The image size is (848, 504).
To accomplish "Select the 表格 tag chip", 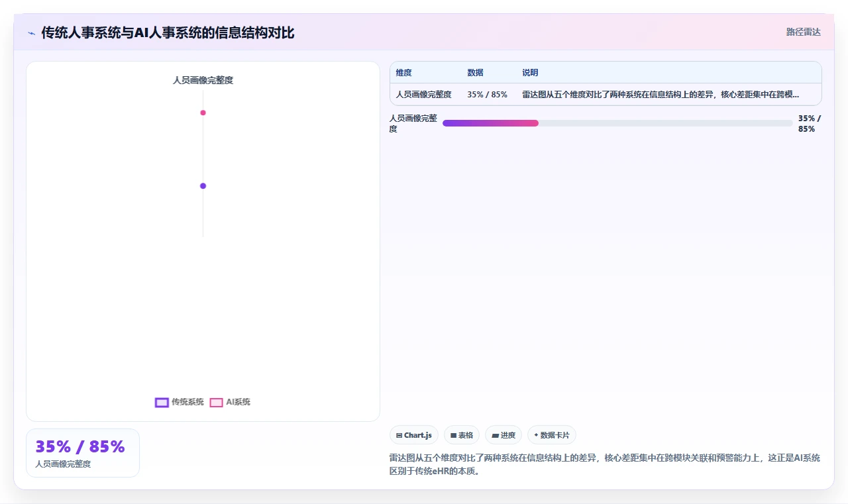I will (x=462, y=435).
